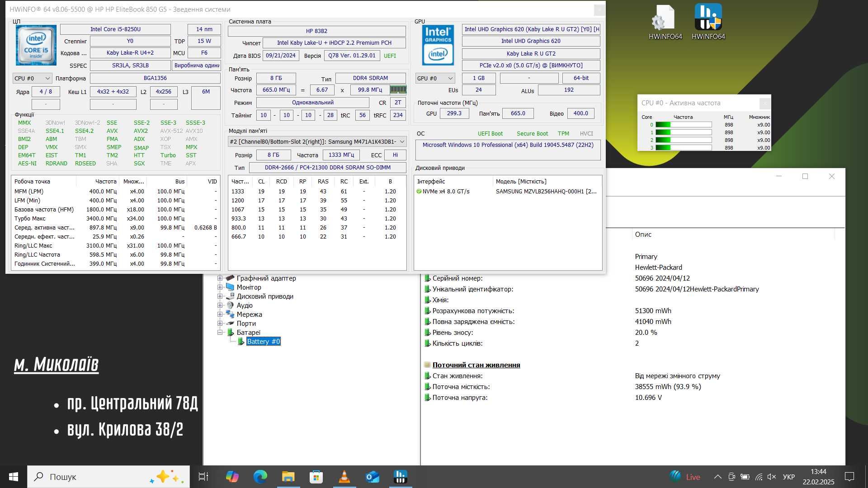868x488 pixels.
Task: Click the Live widget on the taskbar
Action: 685,477
